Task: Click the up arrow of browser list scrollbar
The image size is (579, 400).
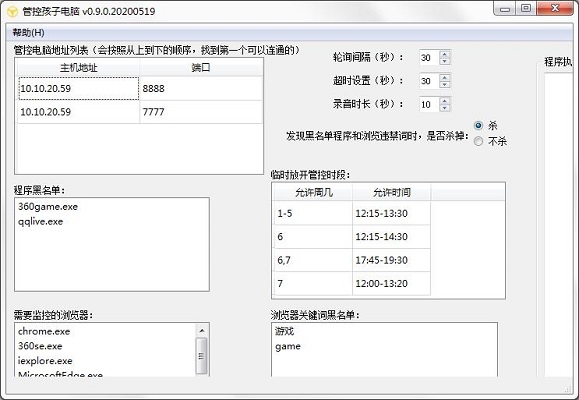Action: 202,331
